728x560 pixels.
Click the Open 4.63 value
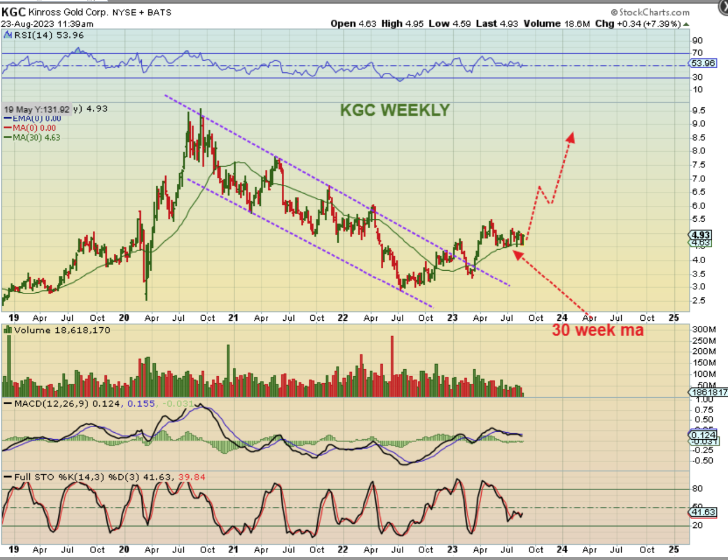coord(353,23)
